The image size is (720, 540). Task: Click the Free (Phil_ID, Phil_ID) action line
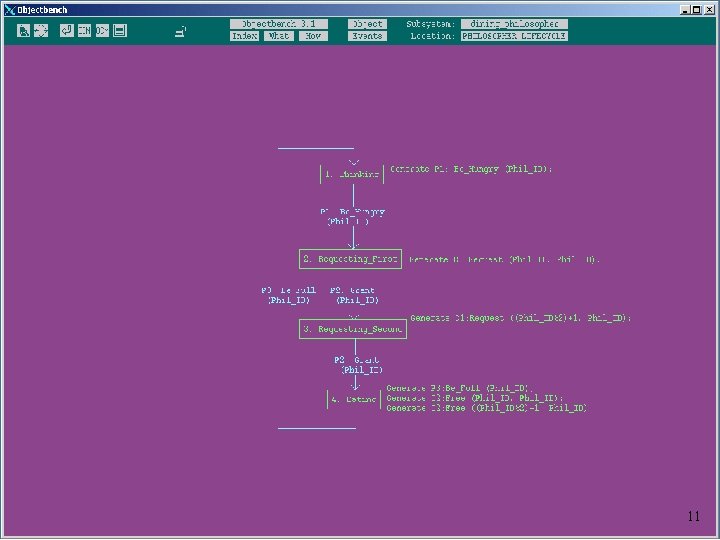coord(475,398)
